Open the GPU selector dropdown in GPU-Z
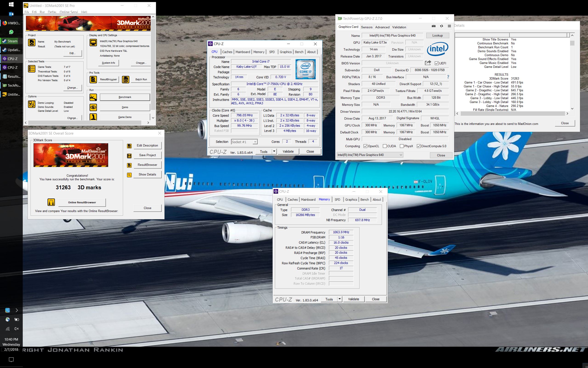588x368 pixels. (x=370, y=155)
